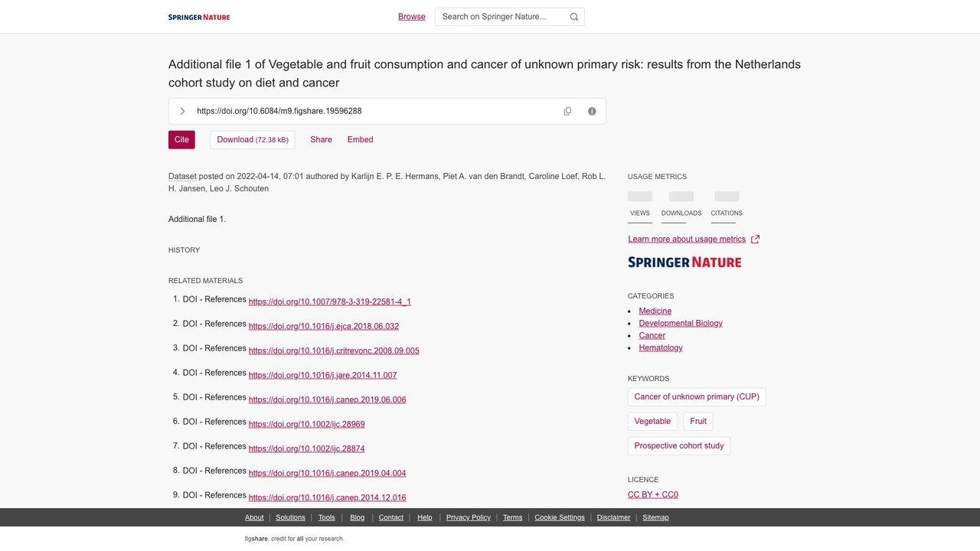Image resolution: width=980 pixels, height=551 pixels.
Task: Select the Cancer category link
Action: point(652,335)
